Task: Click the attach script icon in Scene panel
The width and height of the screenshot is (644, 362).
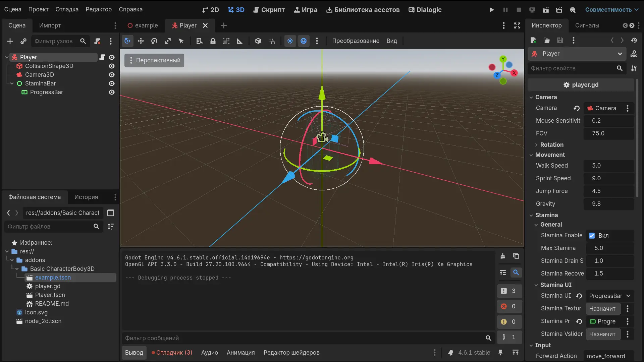Action: 102,57
